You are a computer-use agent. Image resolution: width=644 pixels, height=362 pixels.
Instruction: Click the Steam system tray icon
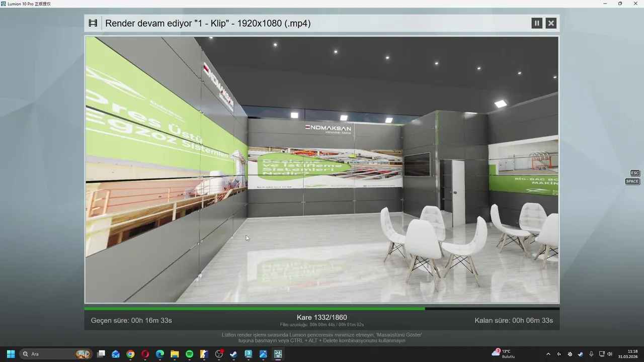(x=580, y=354)
